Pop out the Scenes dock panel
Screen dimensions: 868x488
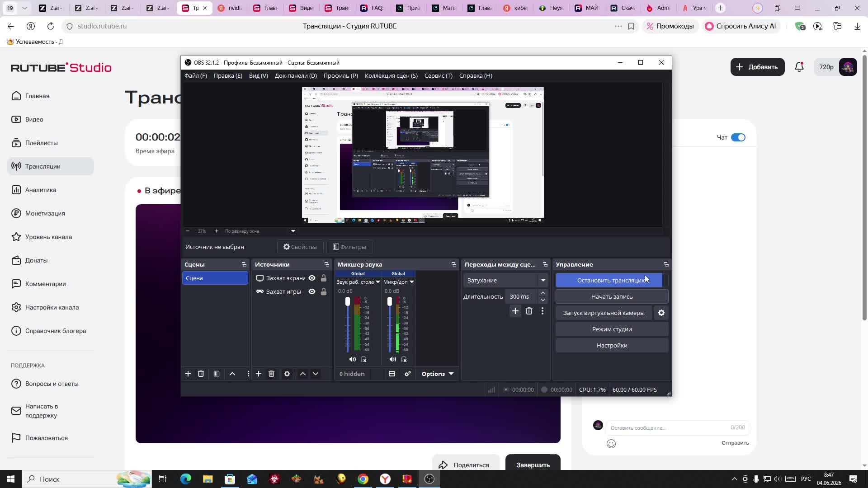click(x=244, y=264)
